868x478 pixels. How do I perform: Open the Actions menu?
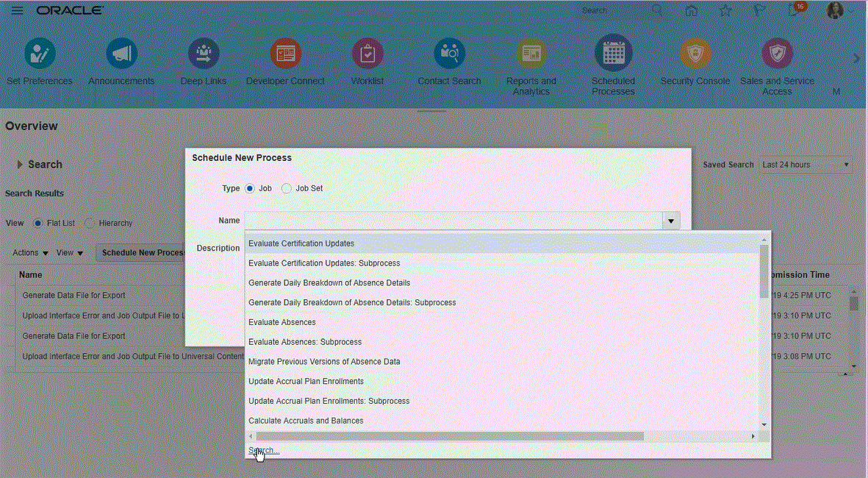point(30,253)
